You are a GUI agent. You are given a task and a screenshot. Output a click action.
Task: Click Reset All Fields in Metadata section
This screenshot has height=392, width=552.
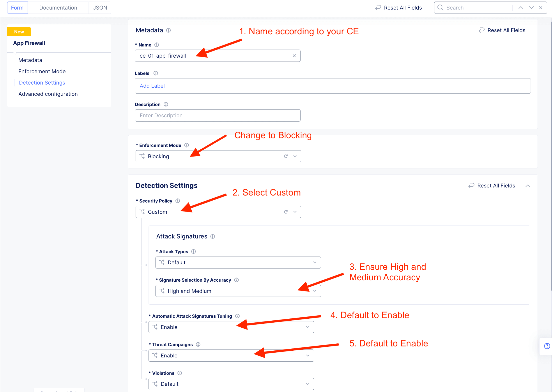click(502, 30)
